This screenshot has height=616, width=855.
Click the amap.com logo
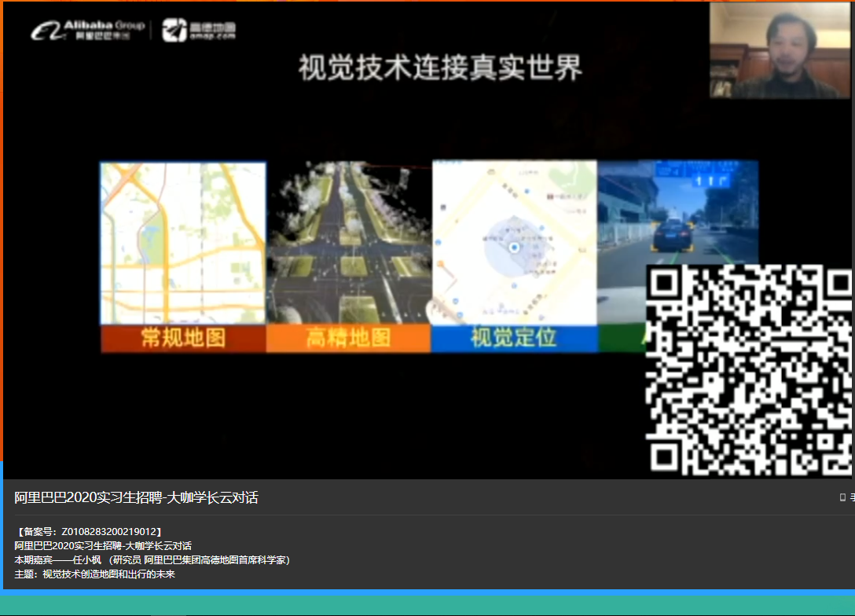pos(199,30)
